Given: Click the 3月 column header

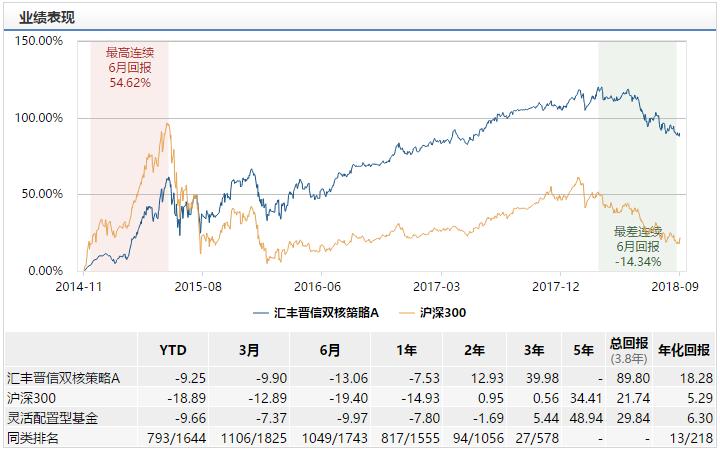Looking at the screenshot, I should [249, 350].
